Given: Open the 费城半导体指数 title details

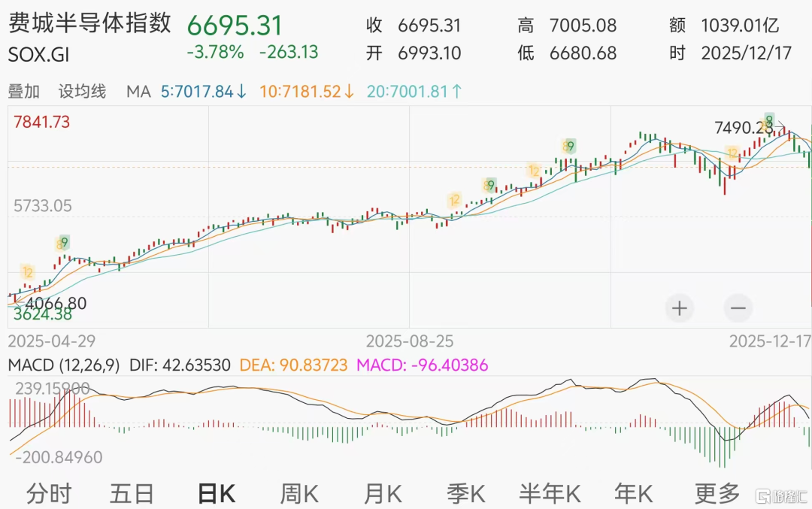Looking at the screenshot, I should click(89, 23).
